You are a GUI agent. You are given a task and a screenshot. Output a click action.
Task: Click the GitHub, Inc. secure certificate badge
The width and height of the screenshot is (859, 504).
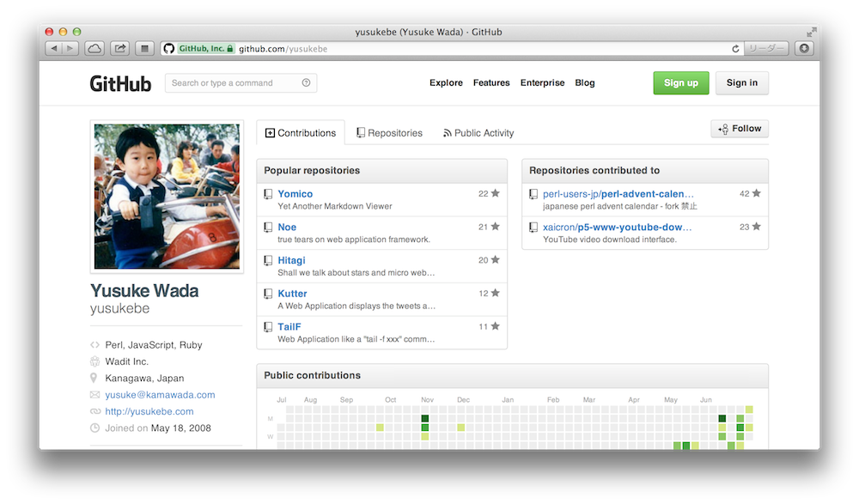tap(206, 49)
